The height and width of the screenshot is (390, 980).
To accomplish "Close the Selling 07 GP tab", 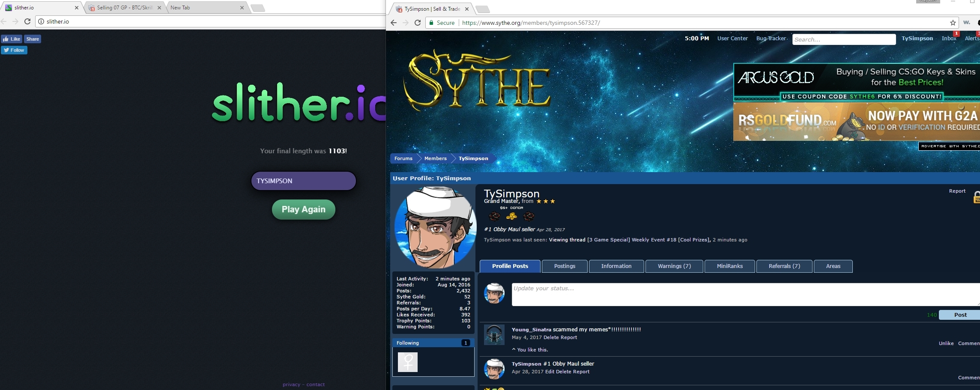I will 159,8.
